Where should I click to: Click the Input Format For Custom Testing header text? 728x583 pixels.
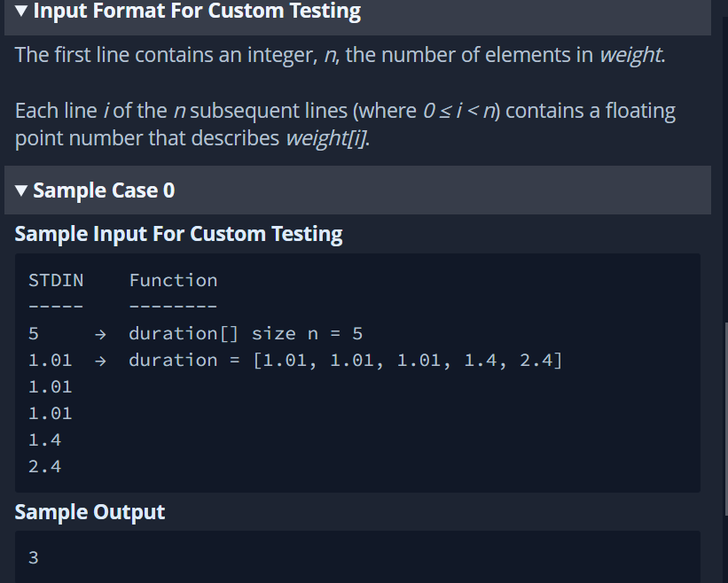point(197,11)
